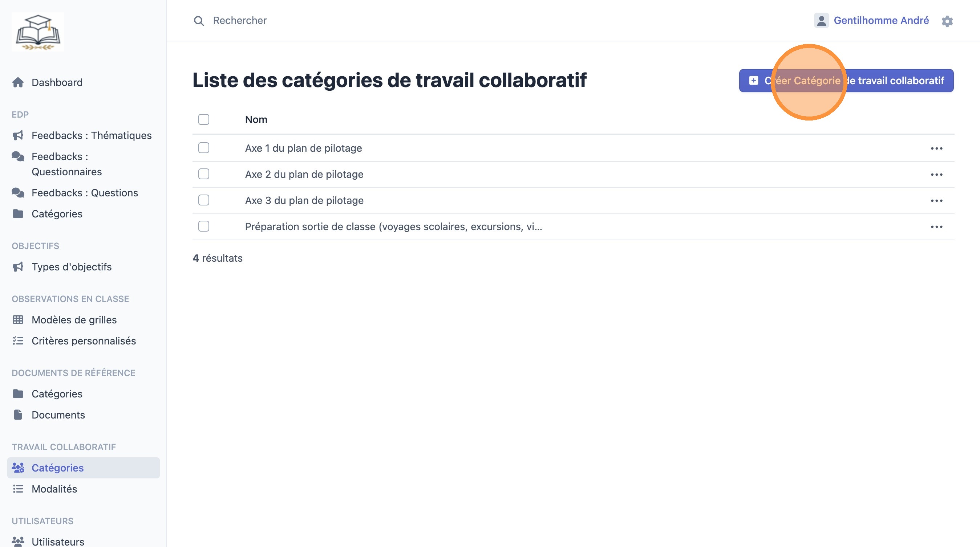Click the search magnifier icon
980x547 pixels.
click(199, 21)
